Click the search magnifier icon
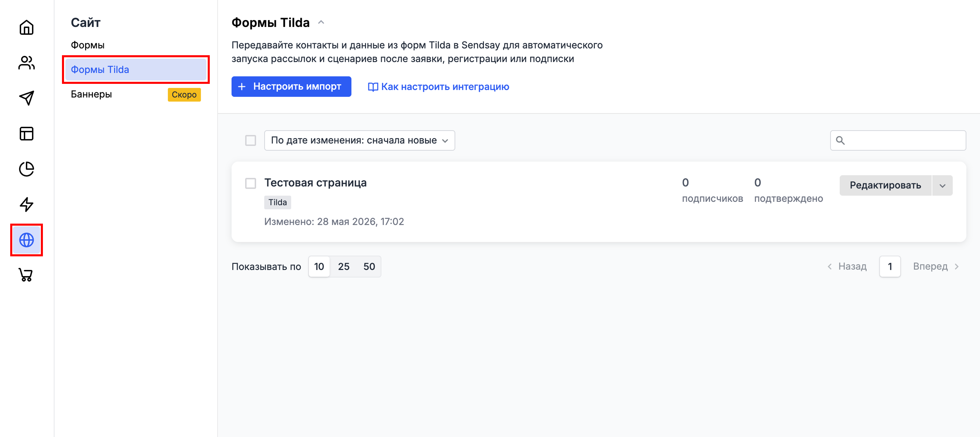 840,140
